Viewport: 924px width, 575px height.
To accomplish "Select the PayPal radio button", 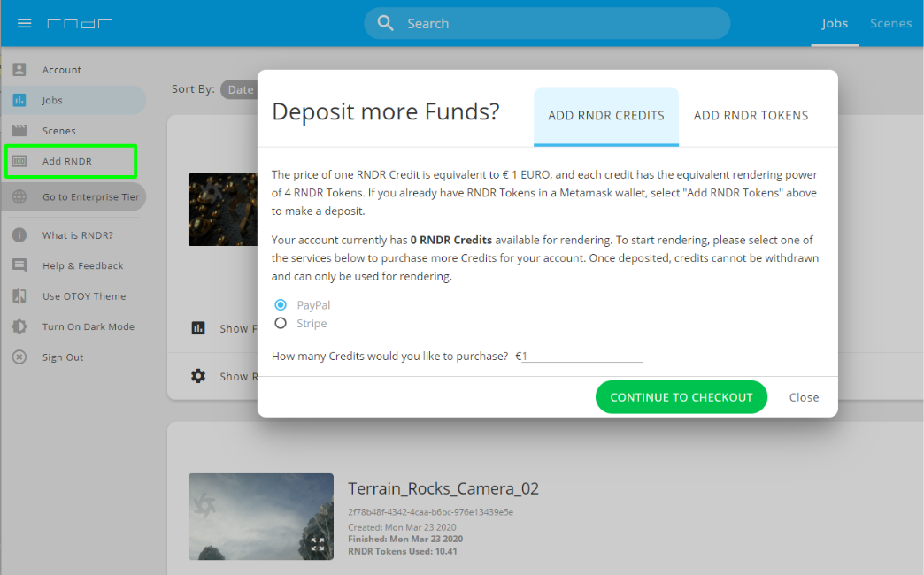I will [281, 304].
